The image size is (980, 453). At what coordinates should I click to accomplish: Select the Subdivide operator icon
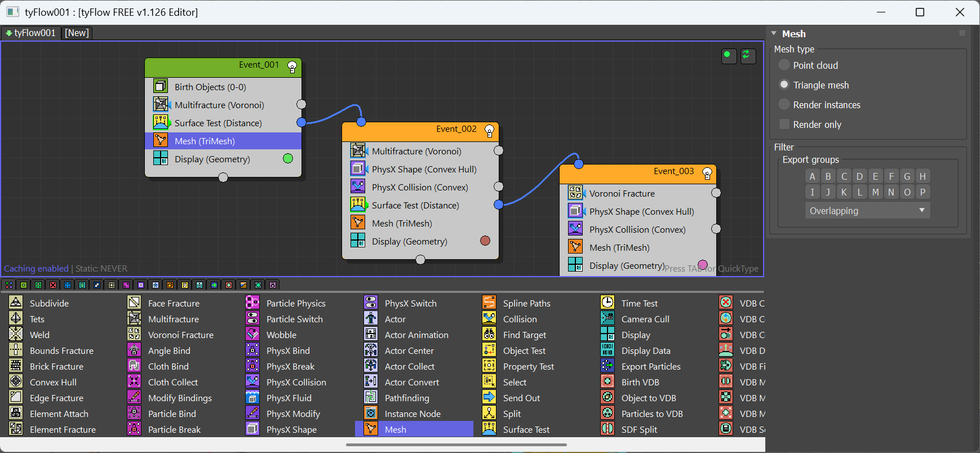point(16,303)
